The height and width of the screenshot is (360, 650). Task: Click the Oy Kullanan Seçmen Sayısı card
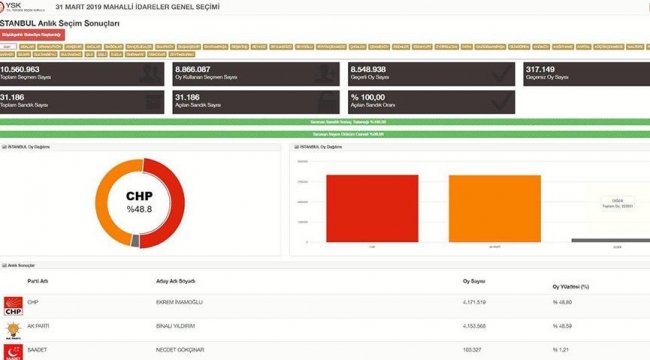tap(256, 74)
